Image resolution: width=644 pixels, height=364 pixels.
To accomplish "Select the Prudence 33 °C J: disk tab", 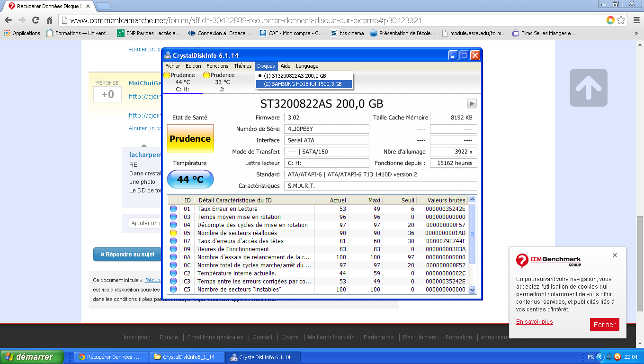I will (x=222, y=82).
